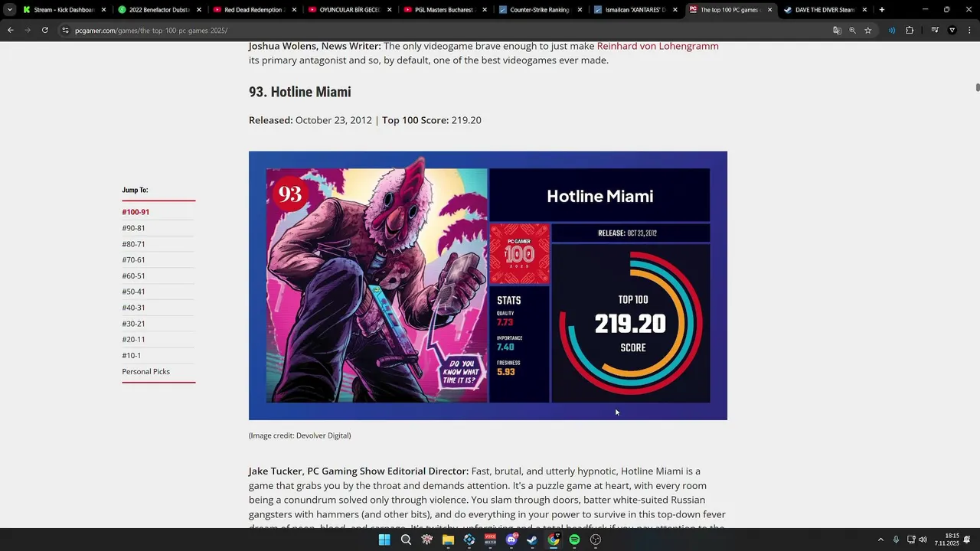The image size is (980, 551).
Task: Jump to the #80-71 section
Action: click(x=133, y=244)
